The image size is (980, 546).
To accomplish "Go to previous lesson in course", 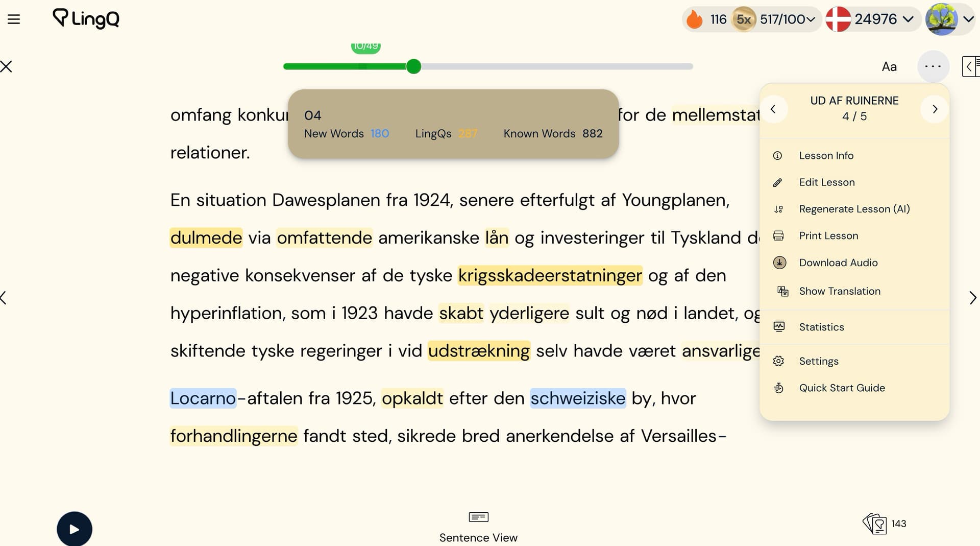I will [773, 109].
